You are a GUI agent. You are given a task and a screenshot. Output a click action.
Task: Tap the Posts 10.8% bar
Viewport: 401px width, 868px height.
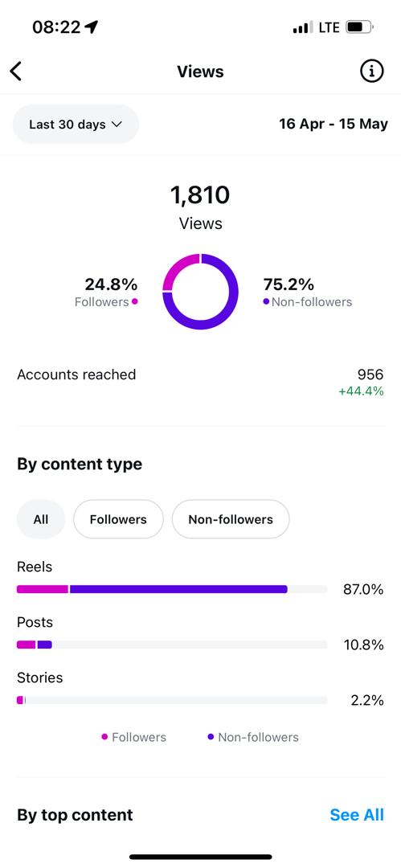coord(172,645)
